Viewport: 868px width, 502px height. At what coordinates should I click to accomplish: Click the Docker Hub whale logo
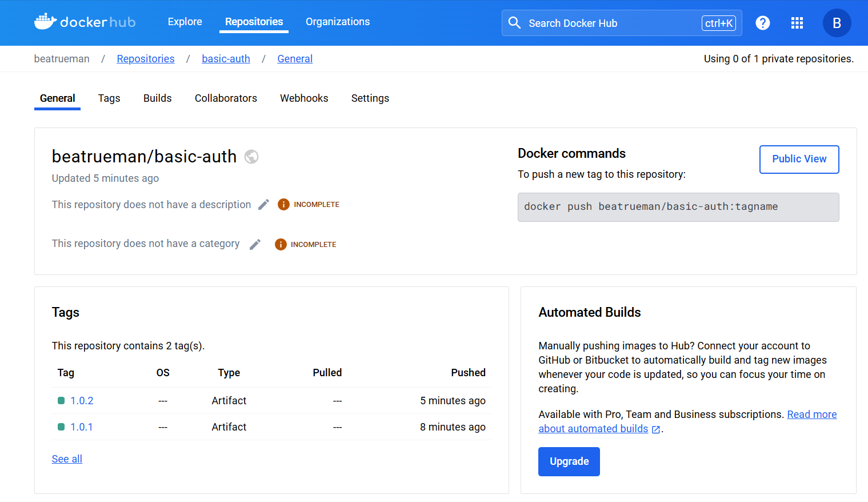pyautogui.click(x=46, y=22)
